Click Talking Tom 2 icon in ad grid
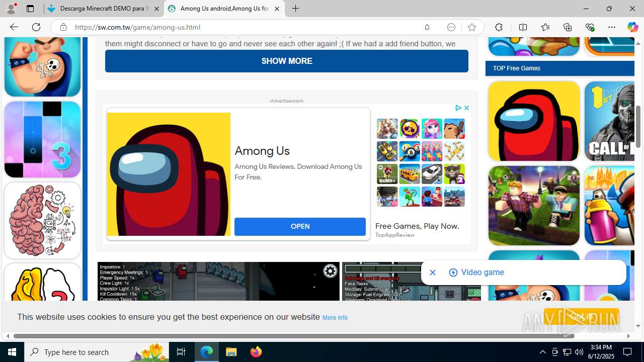The width and height of the screenshot is (644, 362). coord(454,174)
